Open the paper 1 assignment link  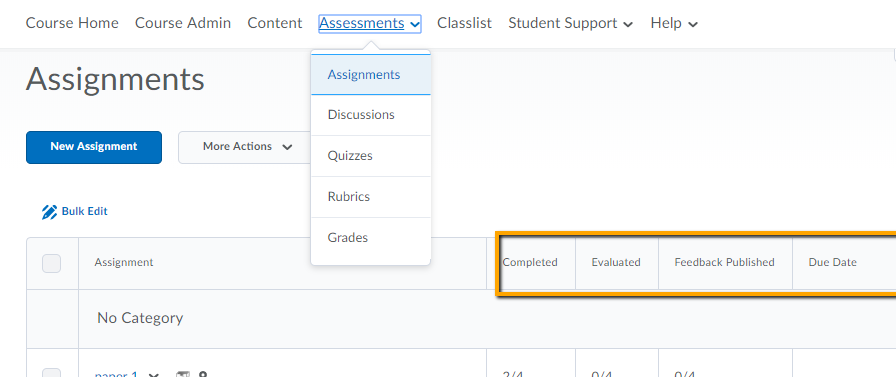[116, 374]
